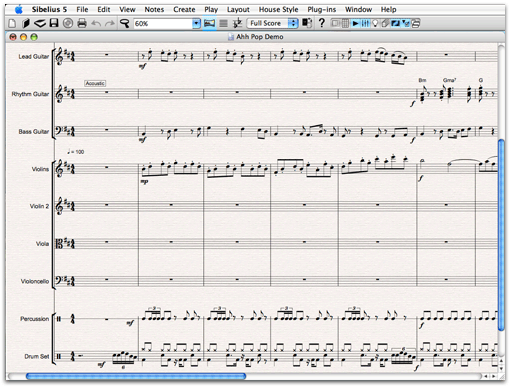Click the Redo arrow icon
510x388 pixels.
110,23
